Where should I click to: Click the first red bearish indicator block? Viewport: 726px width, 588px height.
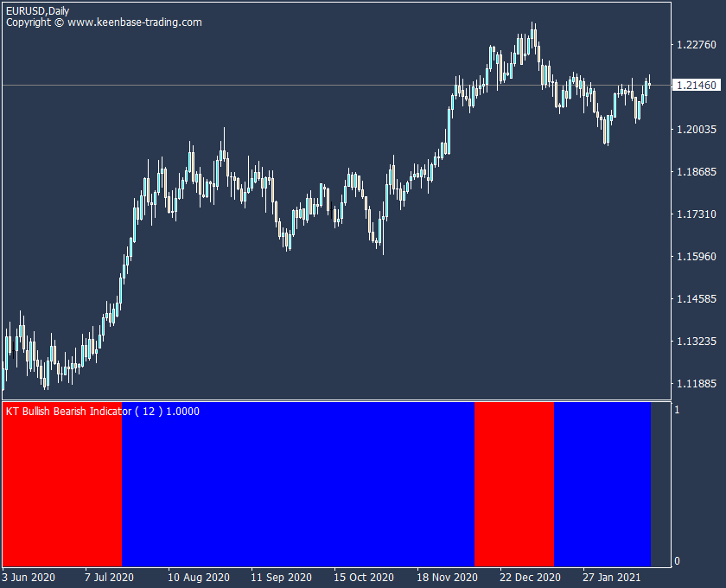(x=62, y=484)
